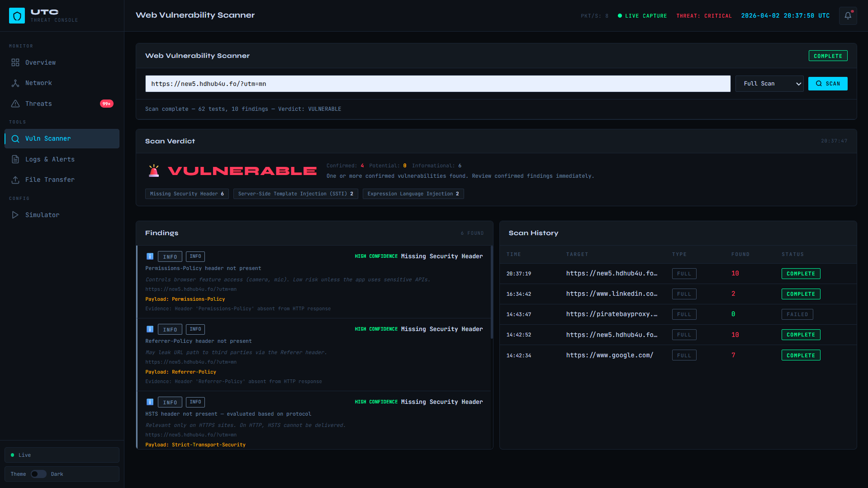Toggle the Theme switch to Light
The image size is (868, 488).
tap(38, 474)
